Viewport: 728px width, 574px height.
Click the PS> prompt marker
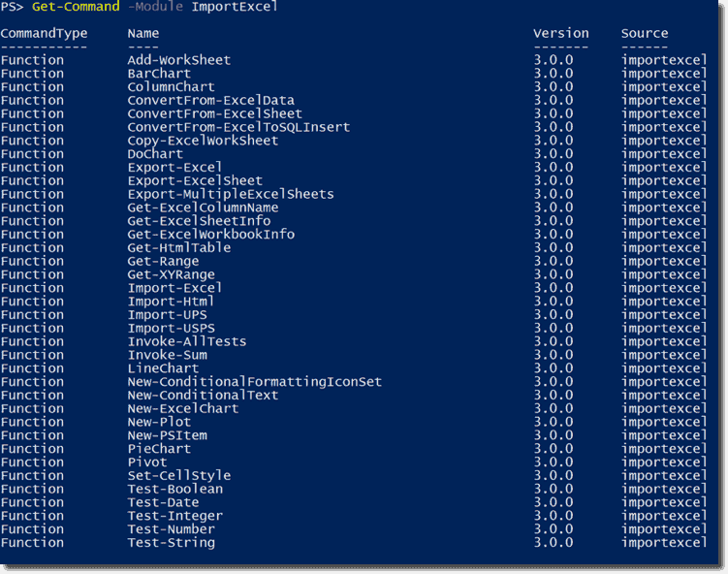pyautogui.click(x=12, y=7)
